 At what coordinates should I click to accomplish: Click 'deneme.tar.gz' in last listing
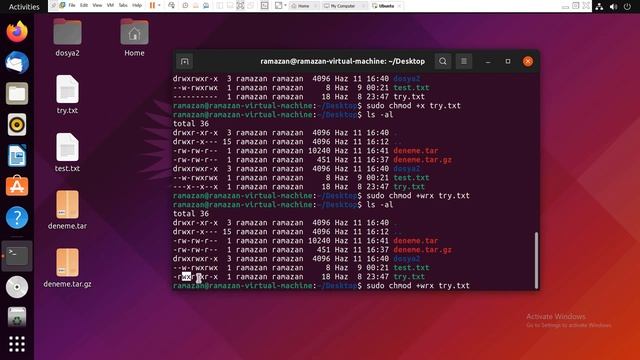pos(422,250)
